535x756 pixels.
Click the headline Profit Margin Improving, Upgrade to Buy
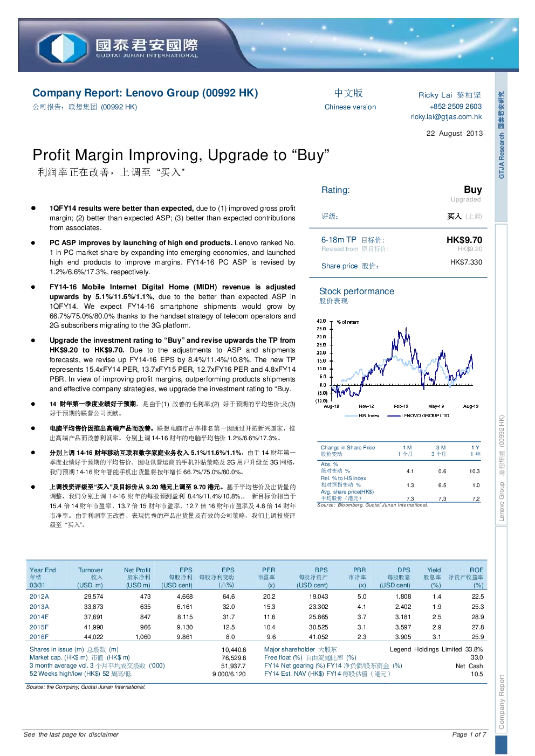coord(181,155)
